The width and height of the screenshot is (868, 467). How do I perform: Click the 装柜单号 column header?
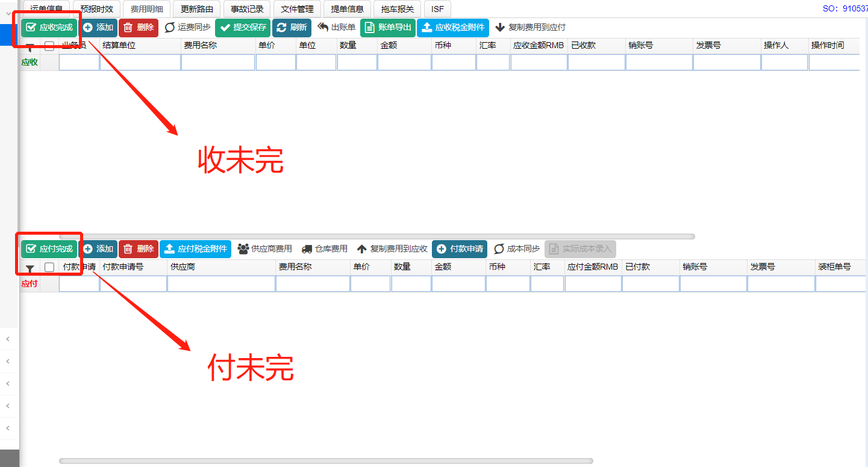pyautogui.click(x=834, y=267)
